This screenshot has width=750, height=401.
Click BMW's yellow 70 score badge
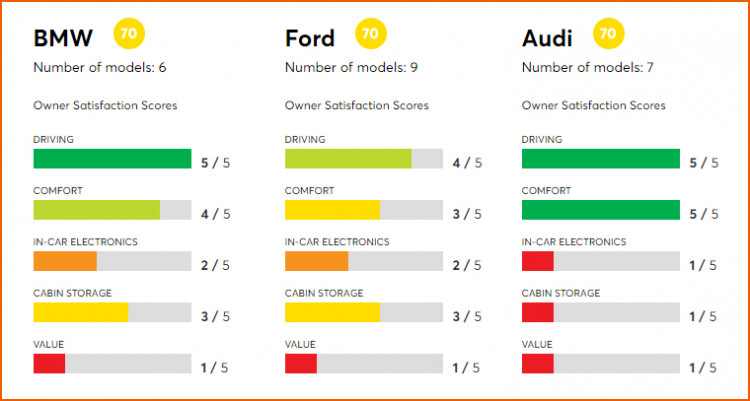pos(130,34)
